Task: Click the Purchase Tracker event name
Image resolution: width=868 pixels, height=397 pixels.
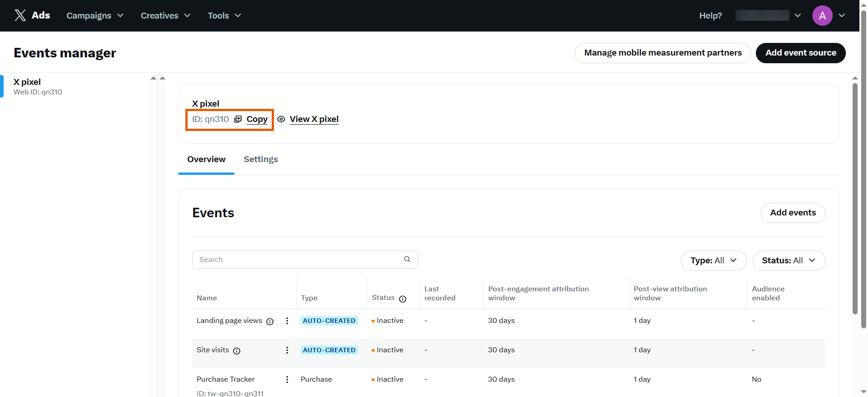Action: click(x=226, y=379)
